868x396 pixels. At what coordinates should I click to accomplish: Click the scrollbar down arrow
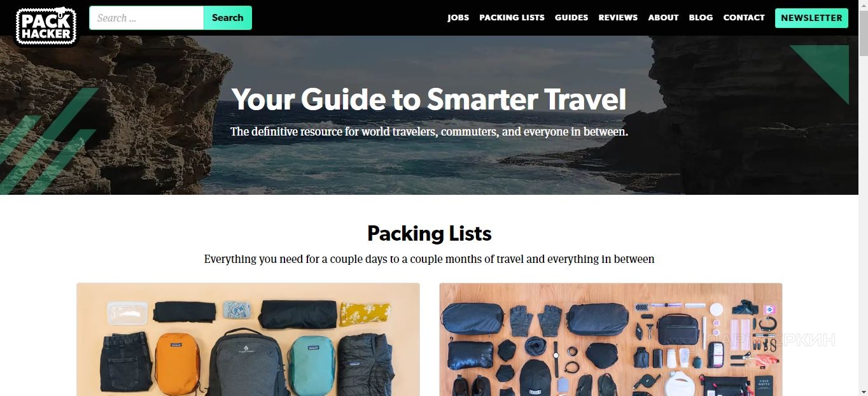(x=863, y=391)
